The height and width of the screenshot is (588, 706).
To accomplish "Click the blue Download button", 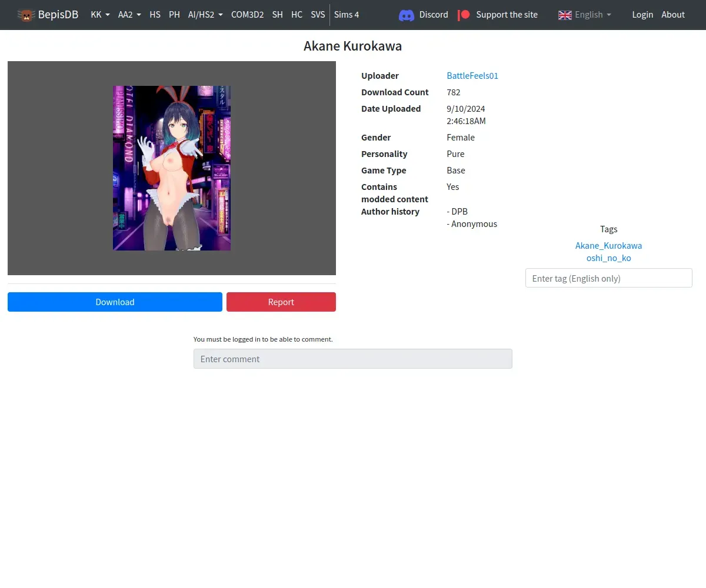I will pos(115,302).
